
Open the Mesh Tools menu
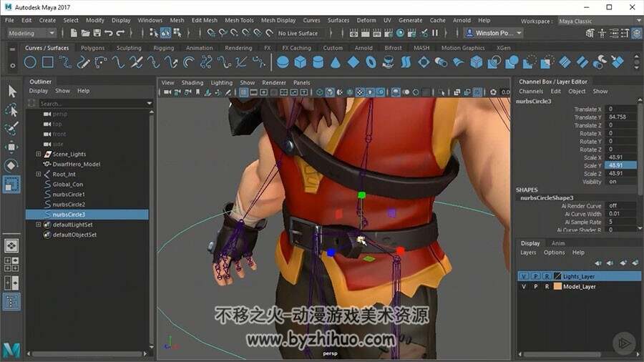click(x=239, y=20)
